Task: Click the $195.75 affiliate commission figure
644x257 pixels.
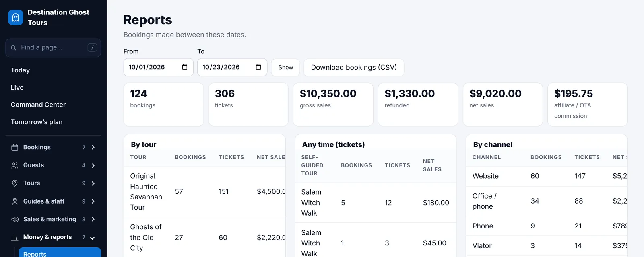Action: pyautogui.click(x=574, y=94)
